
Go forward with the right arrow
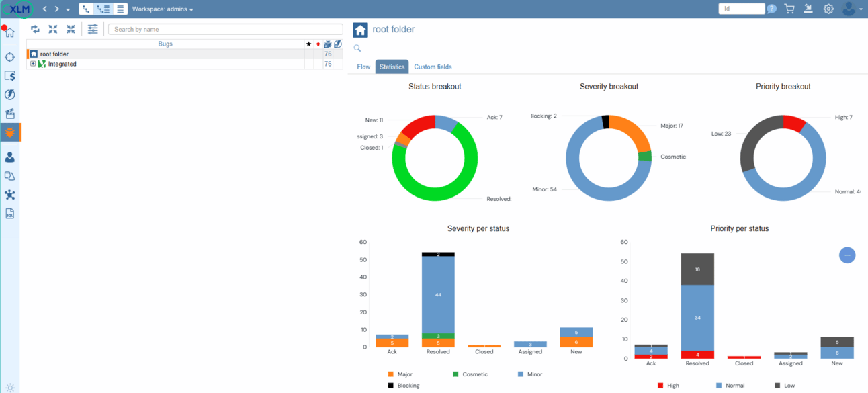[57, 9]
